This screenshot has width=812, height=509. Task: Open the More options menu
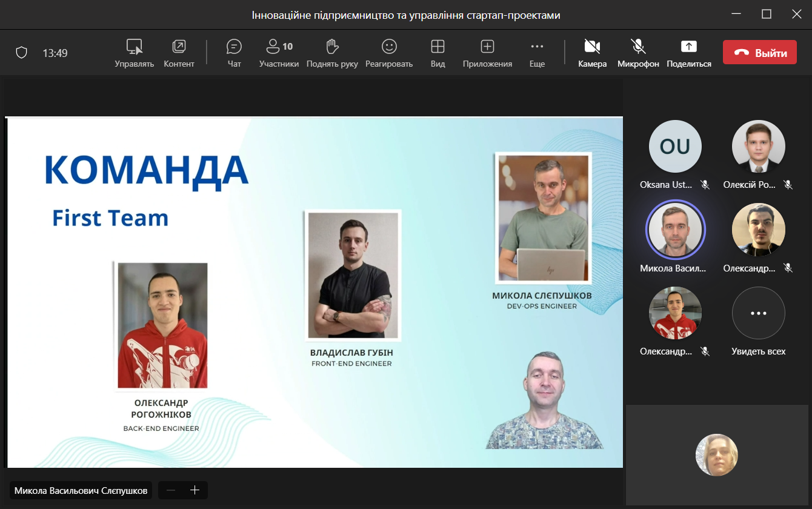(x=537, y=53)
